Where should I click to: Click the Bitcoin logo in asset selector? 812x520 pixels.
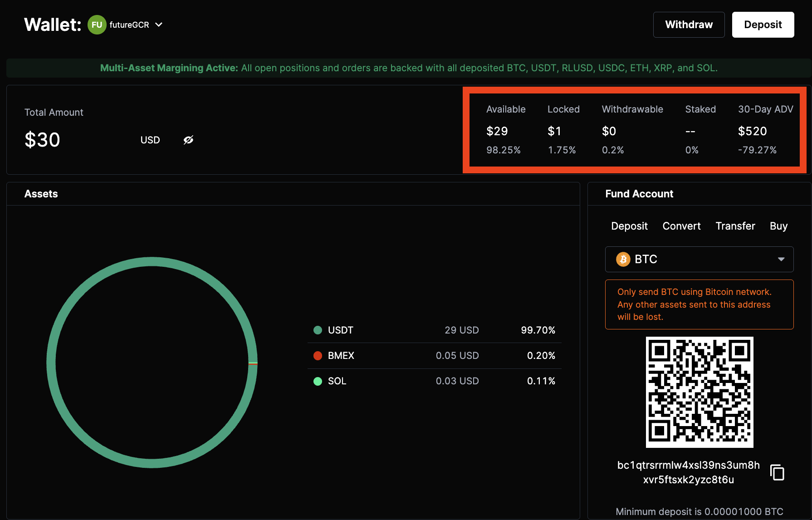coord(623,259)
